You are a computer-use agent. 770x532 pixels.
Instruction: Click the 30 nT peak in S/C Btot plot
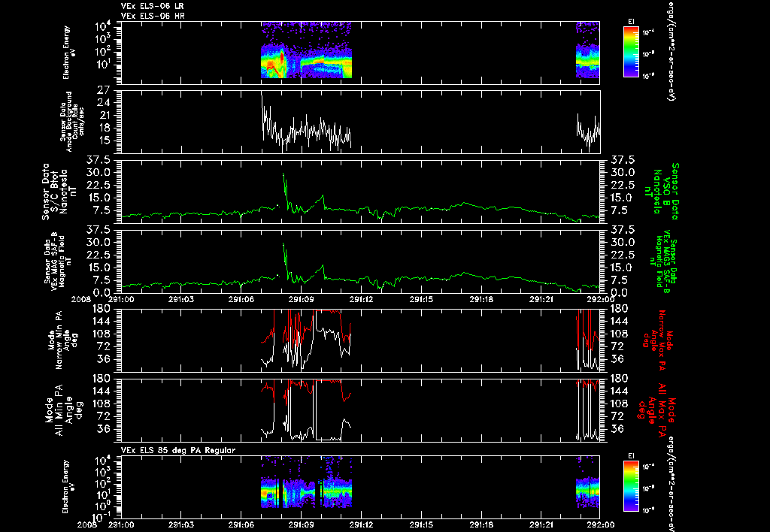click(283, 174)
